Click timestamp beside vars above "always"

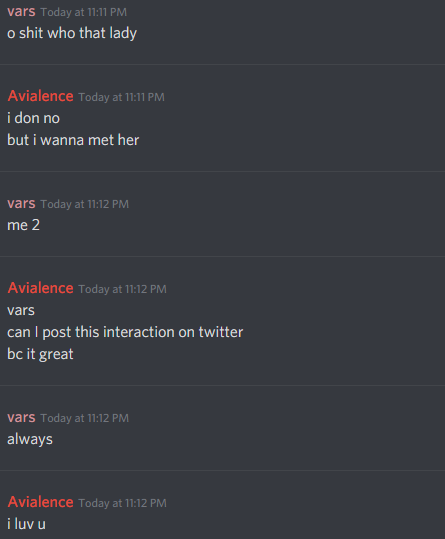pos(85,418)
